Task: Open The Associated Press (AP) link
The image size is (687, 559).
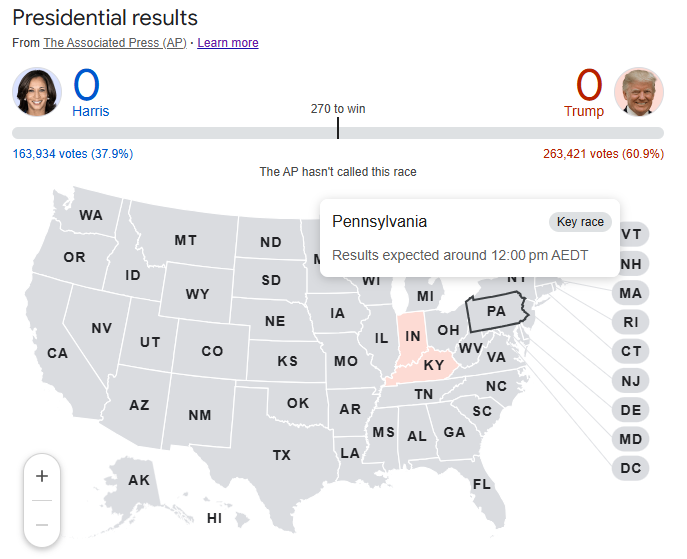Action: (115, 43)
